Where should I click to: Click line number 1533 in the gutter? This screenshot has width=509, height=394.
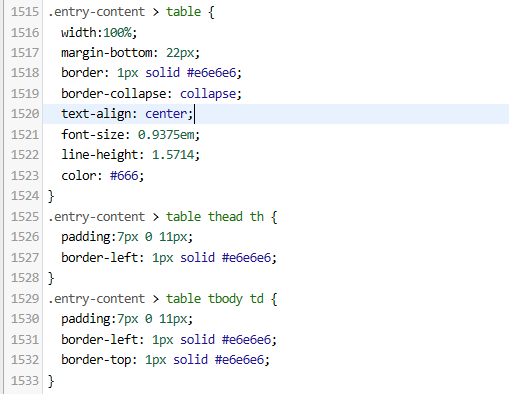point(25,381)
